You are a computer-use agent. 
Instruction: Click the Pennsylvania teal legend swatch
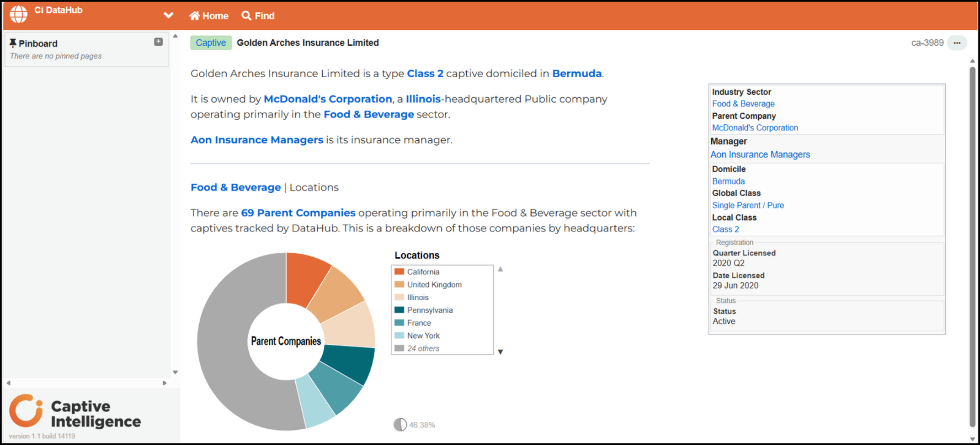(x=399, y=310)
